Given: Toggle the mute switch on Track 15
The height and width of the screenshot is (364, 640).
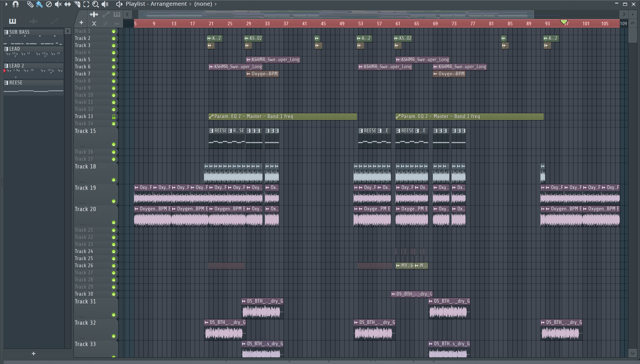Looking at the screenshot, I should tap(114, 144).
